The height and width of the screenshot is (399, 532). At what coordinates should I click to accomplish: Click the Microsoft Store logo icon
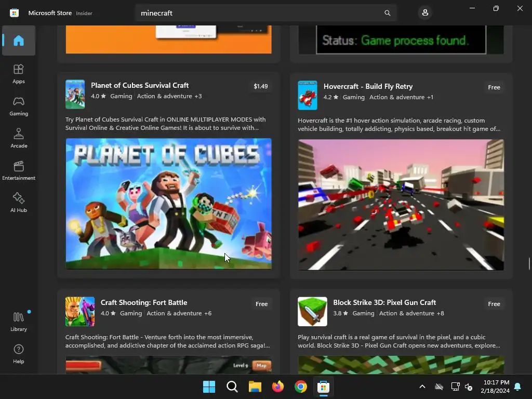tap(14, 13)
